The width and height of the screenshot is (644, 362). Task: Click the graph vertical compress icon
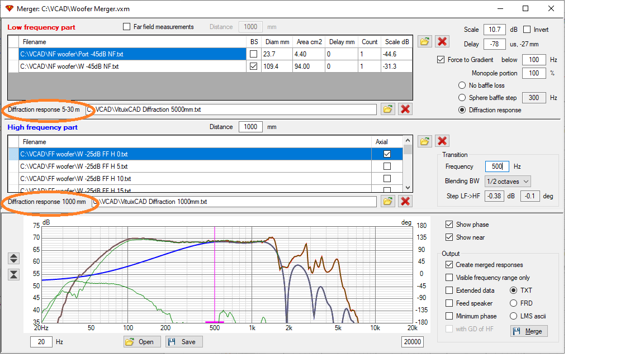point(13,275)
